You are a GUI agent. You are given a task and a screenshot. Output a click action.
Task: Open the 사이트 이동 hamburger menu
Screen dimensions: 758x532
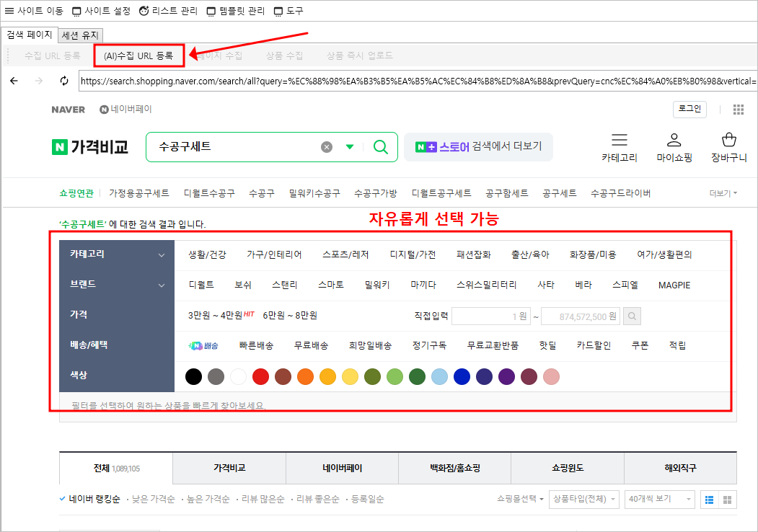[33, 11]
